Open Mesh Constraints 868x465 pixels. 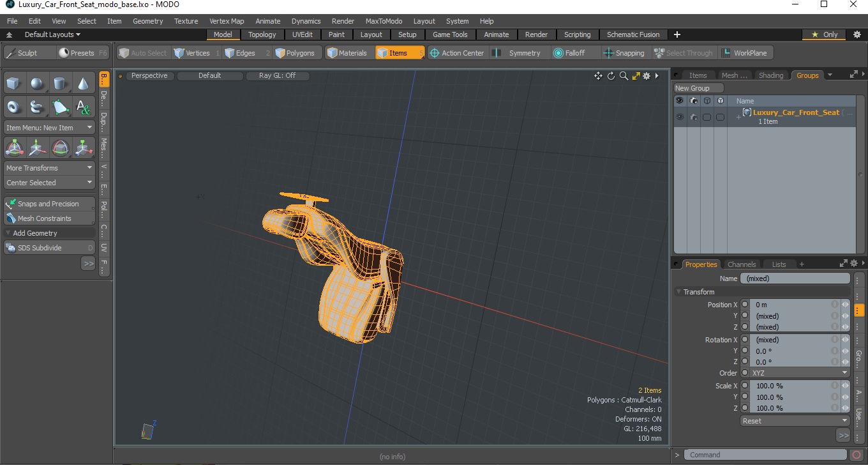49,218
